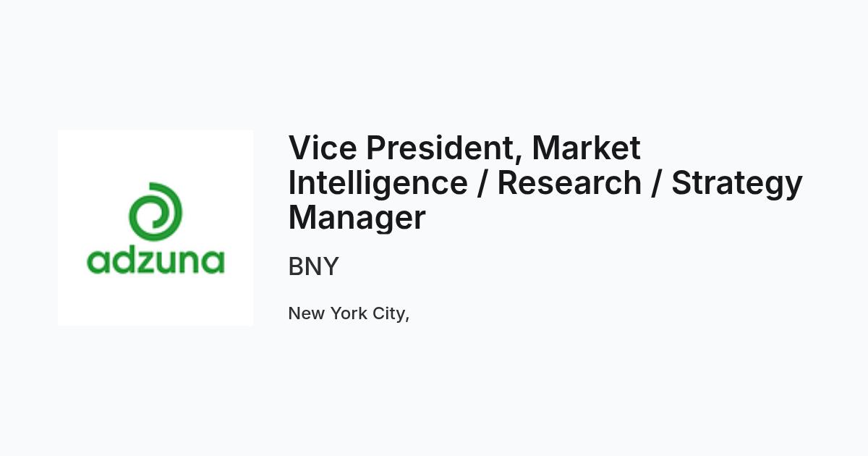Image resolution: width=868 pixels, height=456 pixels.
Task: Click the slash between Research and Strategy
Action: click(657, 183)
